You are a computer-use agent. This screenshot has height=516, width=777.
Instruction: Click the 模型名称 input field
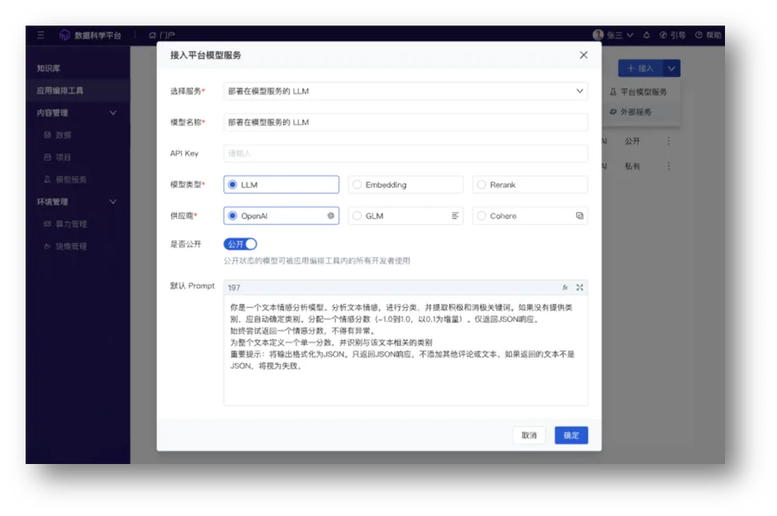coord(406,122)
